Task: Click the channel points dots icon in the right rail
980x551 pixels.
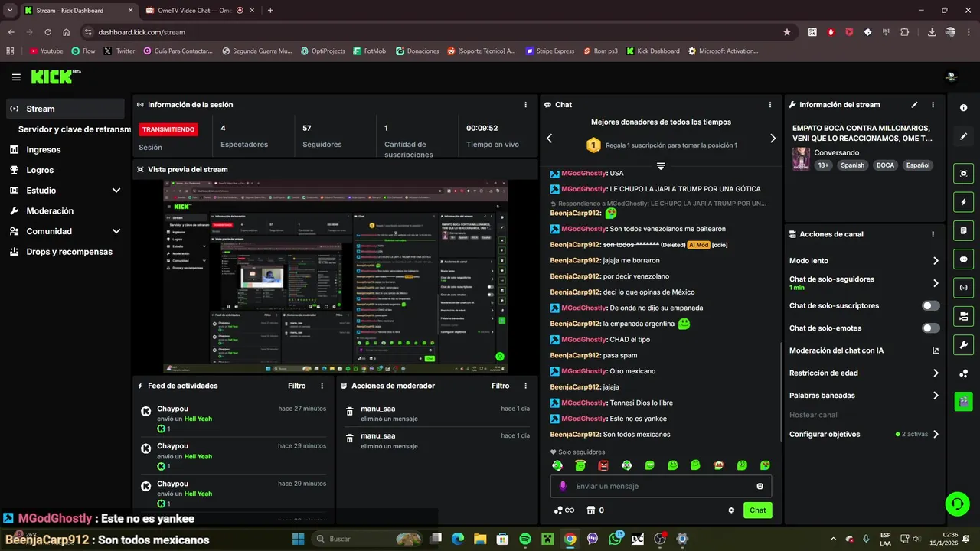Action: (963, 373)
